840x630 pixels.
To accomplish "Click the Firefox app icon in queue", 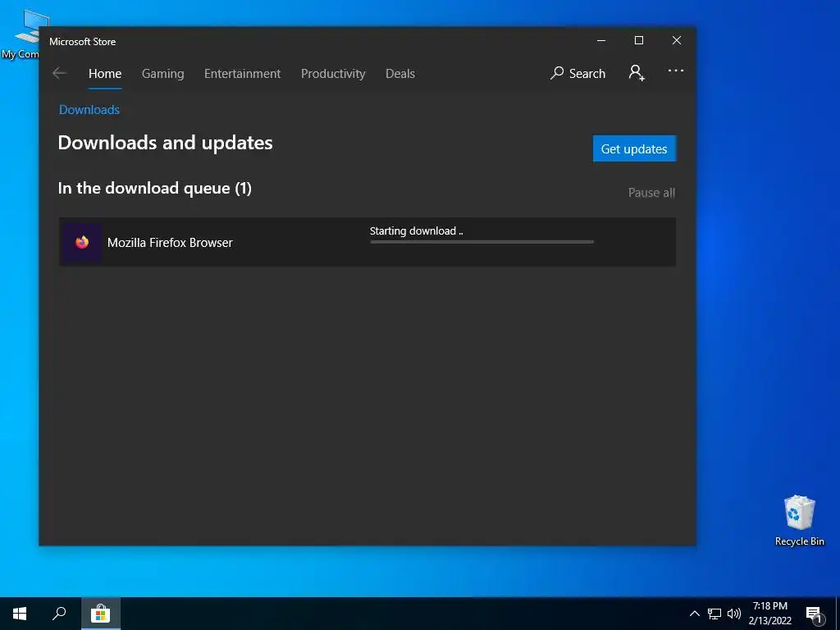I will [x=82, y=242].
